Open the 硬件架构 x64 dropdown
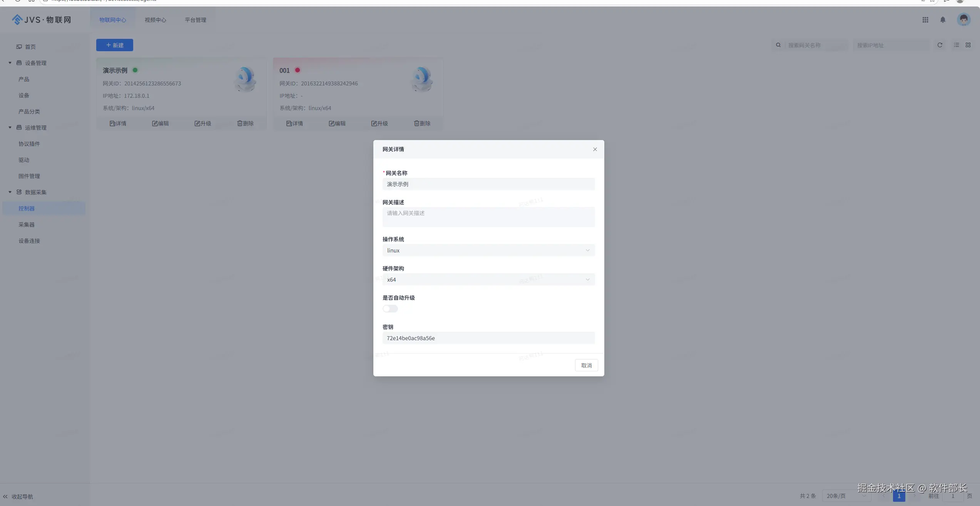The image size is (980, 506). (x=488, y=280)
